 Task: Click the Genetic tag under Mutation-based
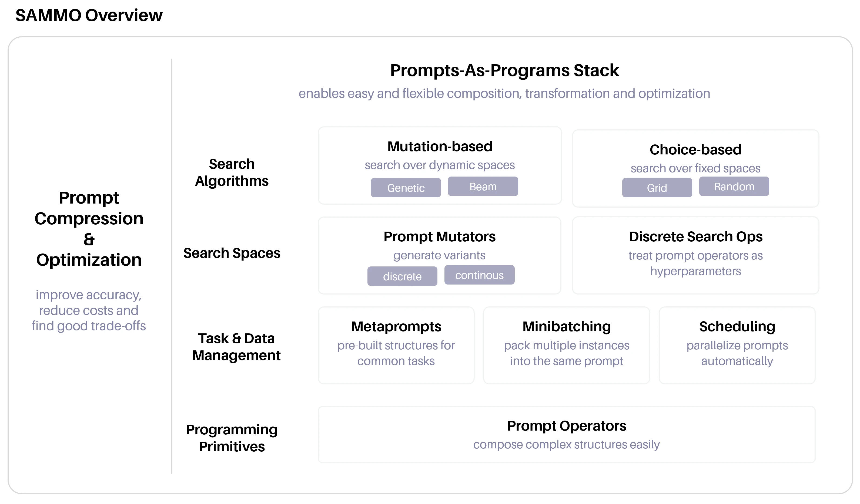(x=406, y=188)
